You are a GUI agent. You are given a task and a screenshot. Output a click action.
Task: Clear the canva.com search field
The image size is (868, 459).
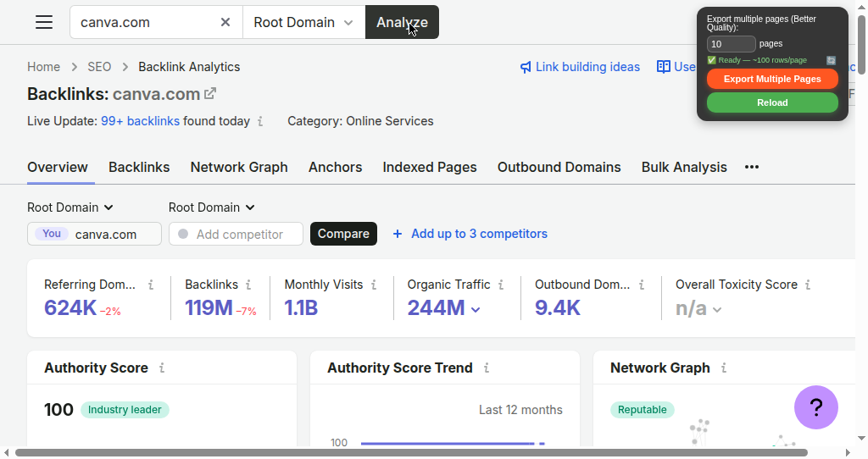[x=225, y=22]
